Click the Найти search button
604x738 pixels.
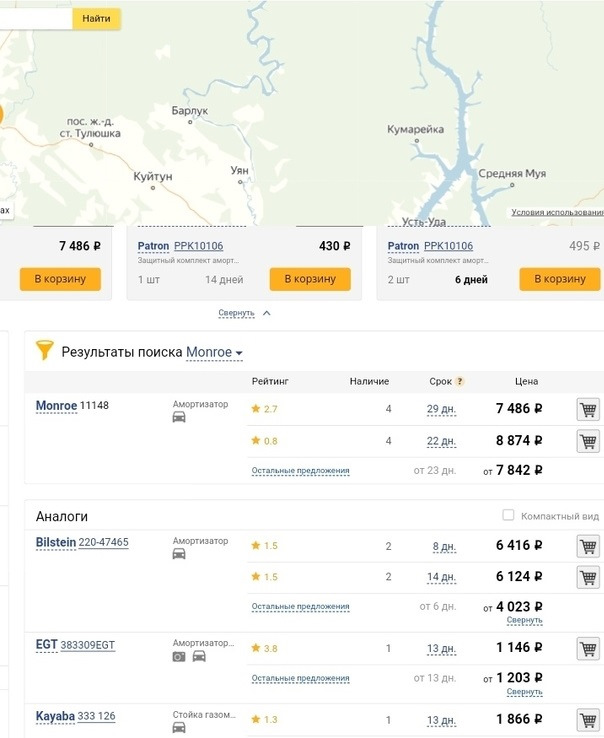tap(97, 19)
